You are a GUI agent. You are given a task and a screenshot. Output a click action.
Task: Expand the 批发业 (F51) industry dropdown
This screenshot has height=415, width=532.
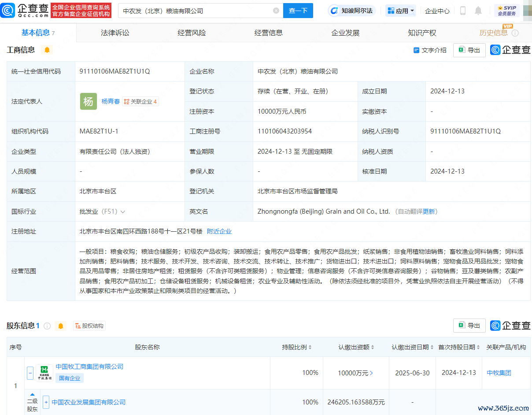click(x=123, y=211)
